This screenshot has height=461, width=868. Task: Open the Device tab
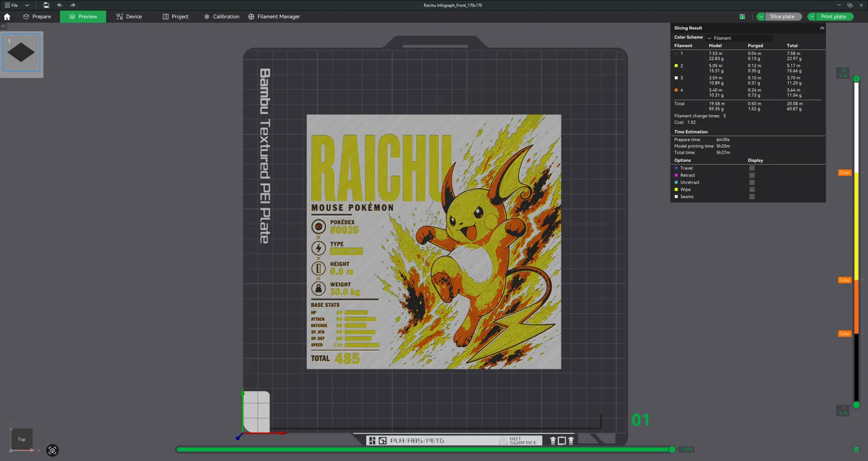tap(129, 17)
